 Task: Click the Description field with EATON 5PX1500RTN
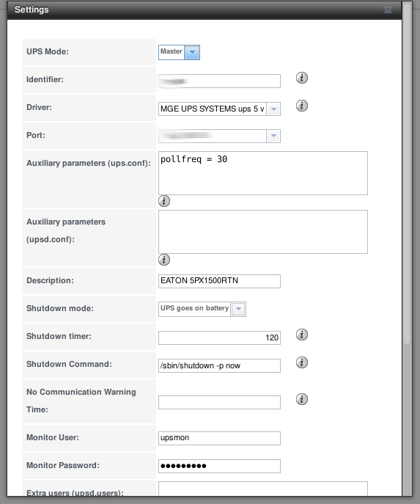pyautogui.click(x=219, y=281)
